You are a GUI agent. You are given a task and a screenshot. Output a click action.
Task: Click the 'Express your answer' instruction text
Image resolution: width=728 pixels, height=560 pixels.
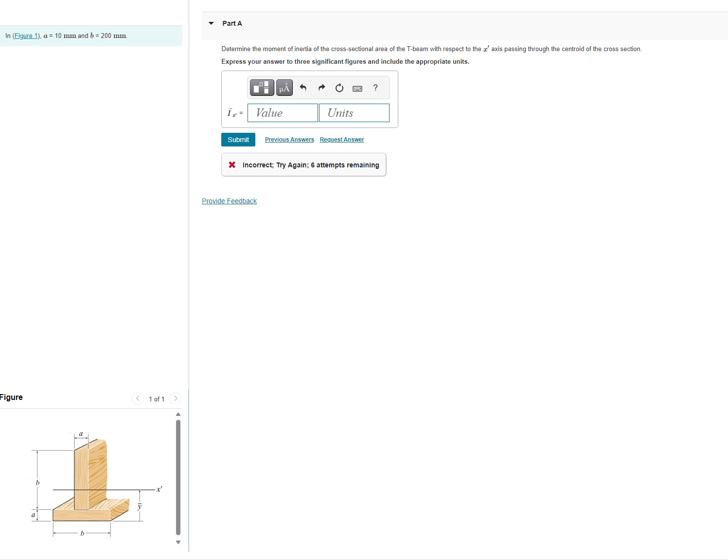(x=345, y=62)
